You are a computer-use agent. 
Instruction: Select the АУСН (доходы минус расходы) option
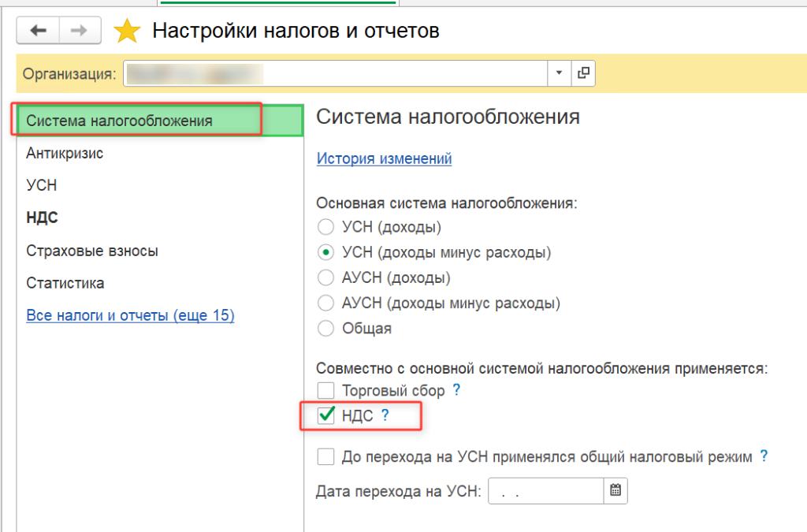[x=325, y=303]
